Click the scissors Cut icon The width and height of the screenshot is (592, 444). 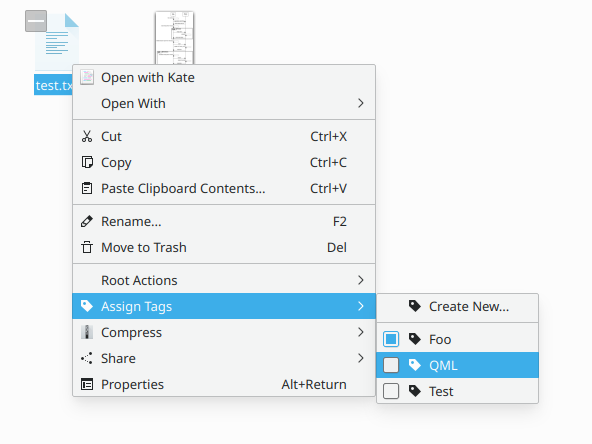click(87, 136)
